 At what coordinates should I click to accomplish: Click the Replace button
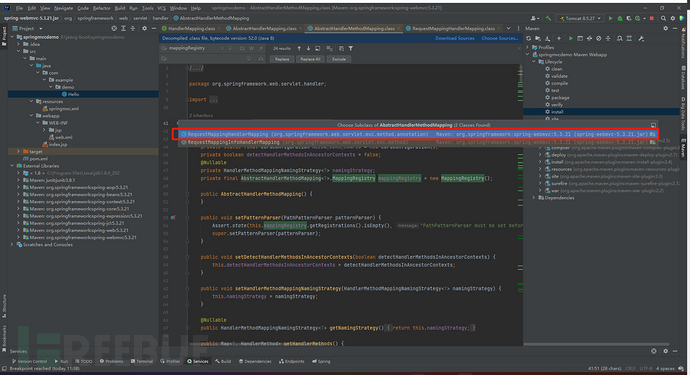pos(282,59)
